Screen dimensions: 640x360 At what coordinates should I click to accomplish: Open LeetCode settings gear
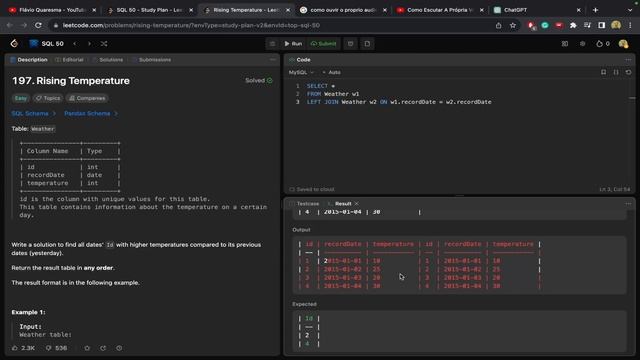(x=582, y=44)
